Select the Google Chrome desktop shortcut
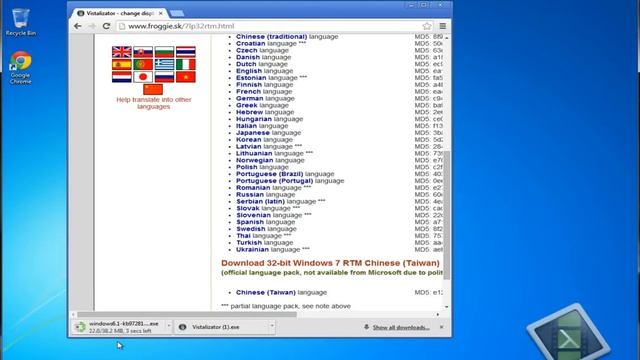Screen dimensions: 640x360 pyautogui.click(x=20, y=68)
